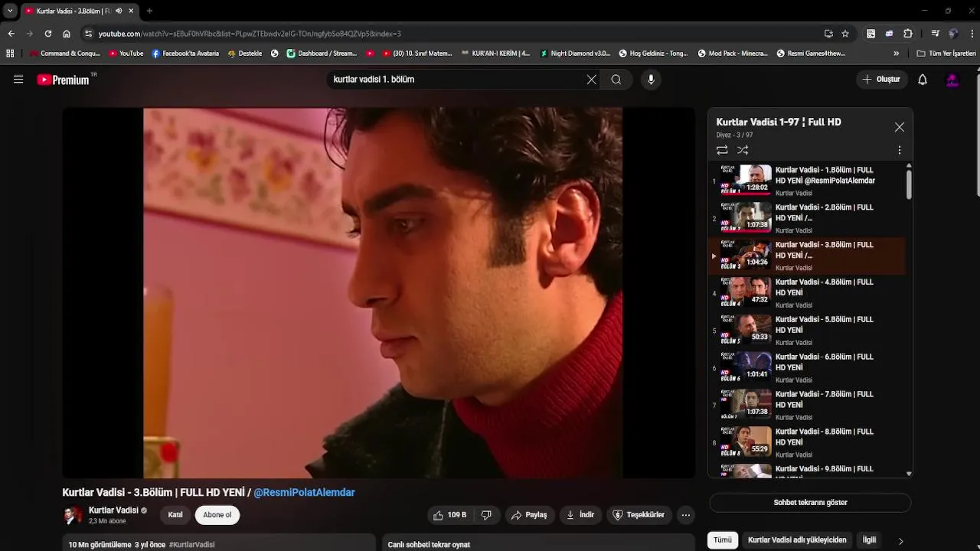Open the extensions puzzle icon
This screenshot has height=551, width=980.
tap(908, 34)
